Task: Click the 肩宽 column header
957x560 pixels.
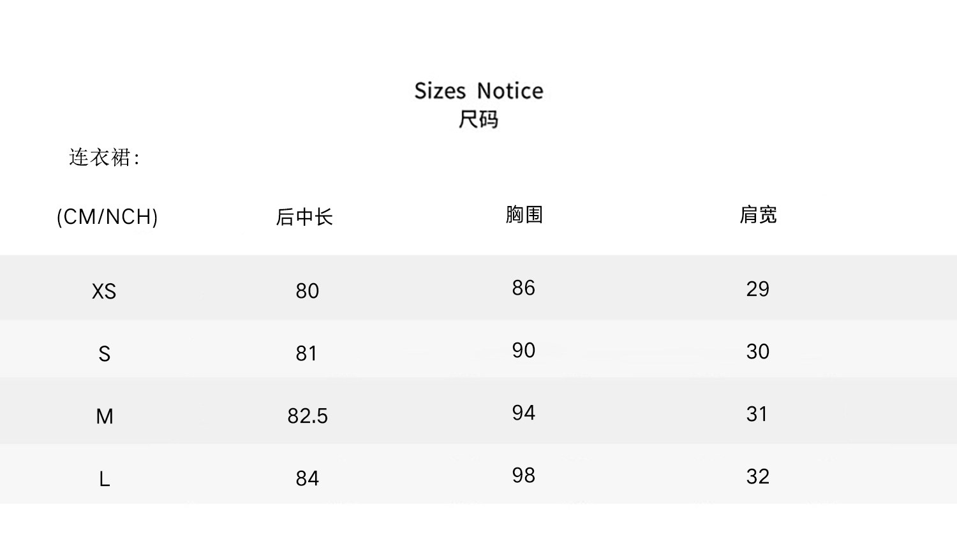Action: click(758, 215)
